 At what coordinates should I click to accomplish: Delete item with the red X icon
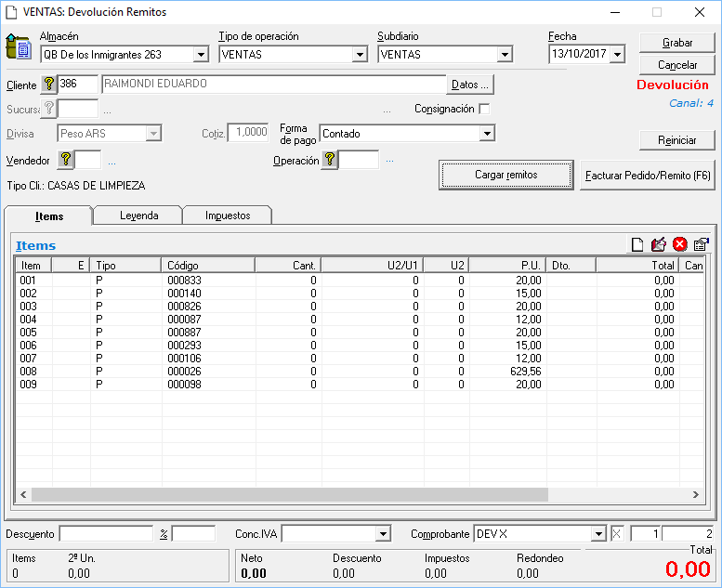coord(680,245)
